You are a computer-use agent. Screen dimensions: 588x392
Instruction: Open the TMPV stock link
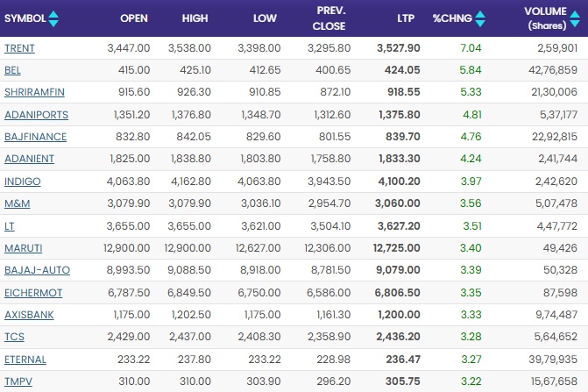tap(18, 382)
